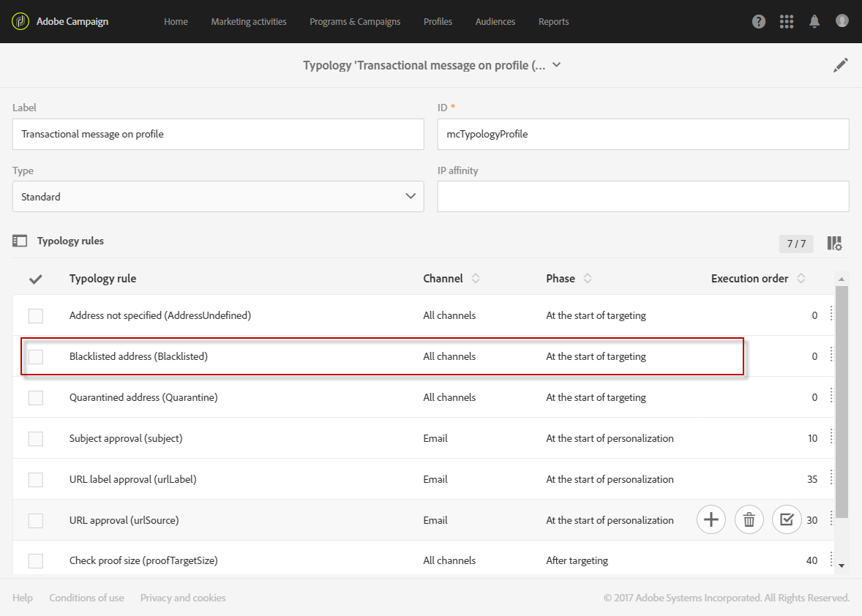Open the apps grid icon
This screenshot has height=616, width=862.
click(x=787, y=21)
